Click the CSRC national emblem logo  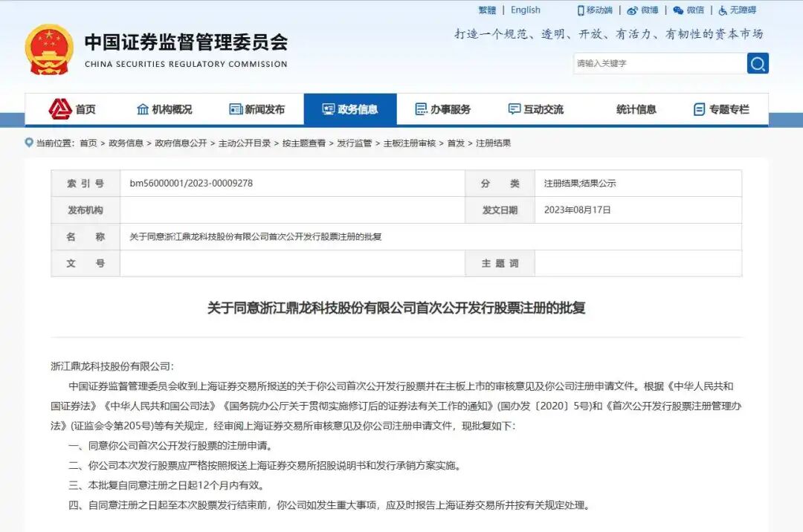point(48,51)
